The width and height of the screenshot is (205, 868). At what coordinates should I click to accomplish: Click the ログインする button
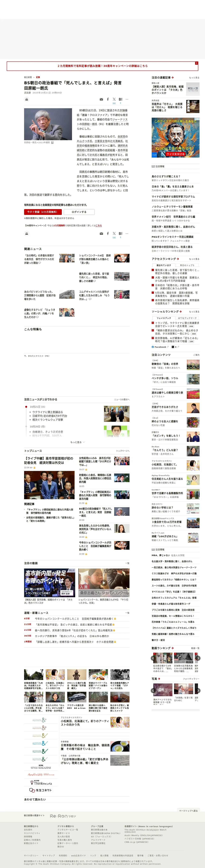79,212
